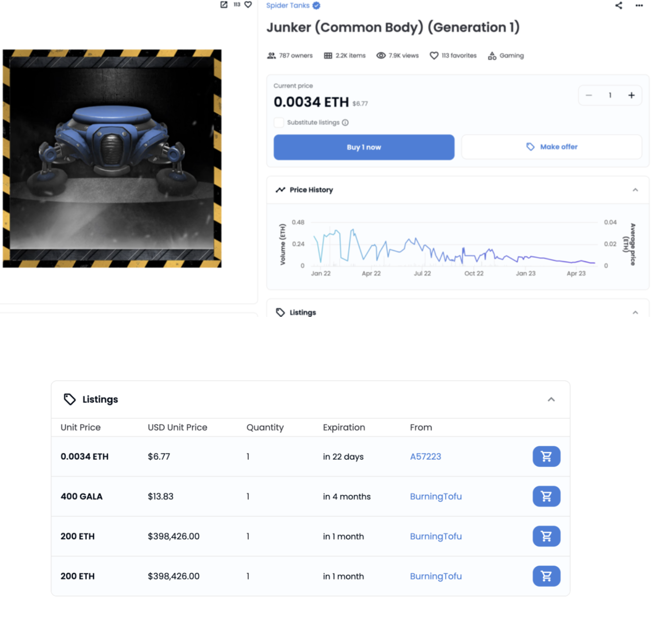Share this item via share icon
The width and height of the screenshot is (672, 618).
tap(619, 5)
